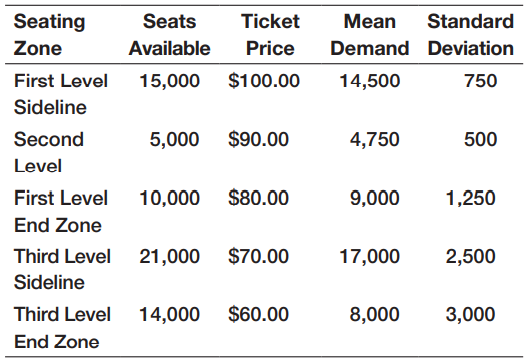Image resolution: width=530 pixels, height=363 pixels.
Task: Click the 15,000 seats available cell
Action: (x=169, y=81)
